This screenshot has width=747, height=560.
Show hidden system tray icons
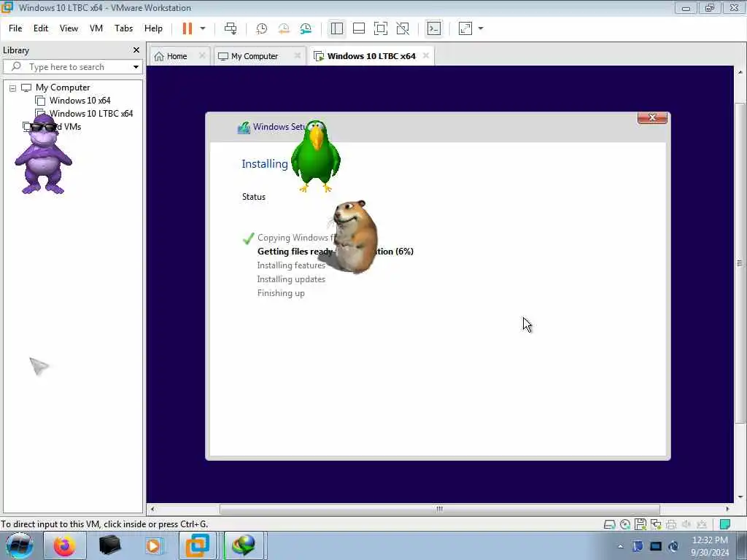pyautogui.click(x=620, y=546)
